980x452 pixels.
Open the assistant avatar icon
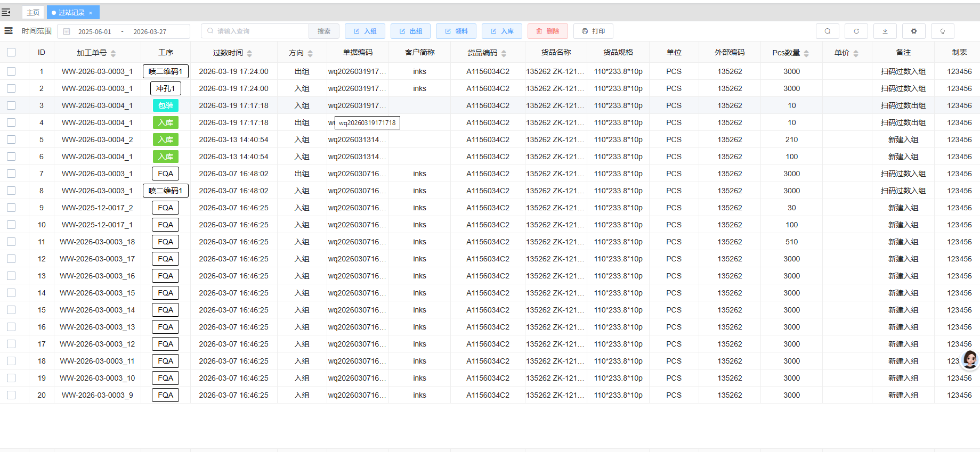(x=969, y=360)
